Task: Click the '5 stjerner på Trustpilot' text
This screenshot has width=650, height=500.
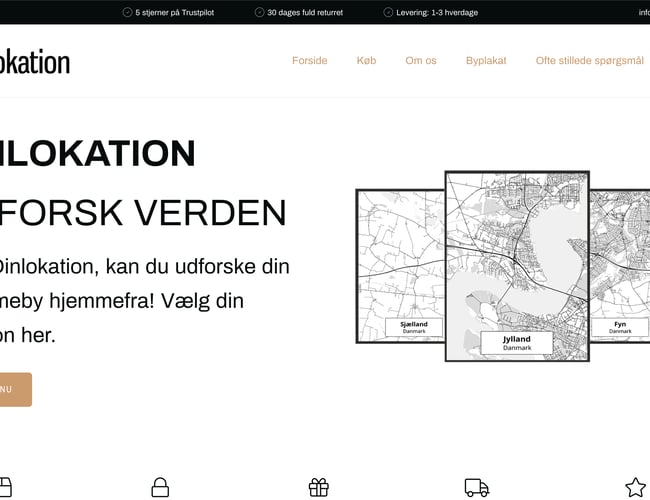Action: tap(174, 12)
